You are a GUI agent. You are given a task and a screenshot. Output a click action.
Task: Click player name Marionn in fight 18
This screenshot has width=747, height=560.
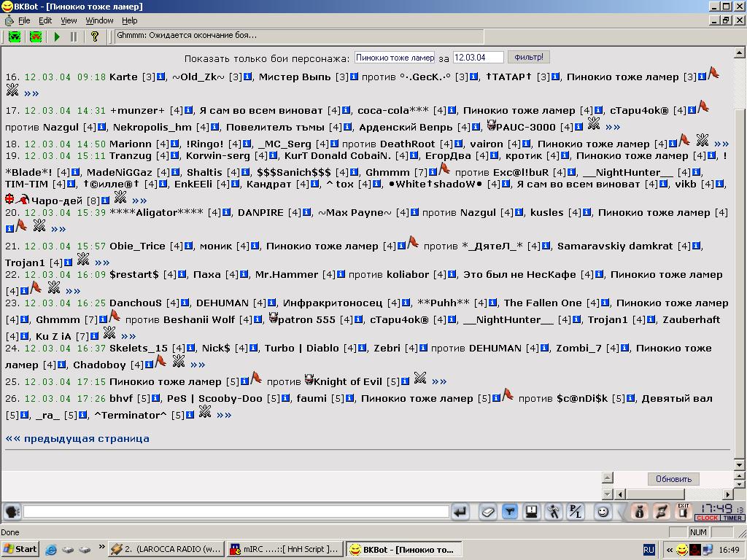(x=130, y=144)
